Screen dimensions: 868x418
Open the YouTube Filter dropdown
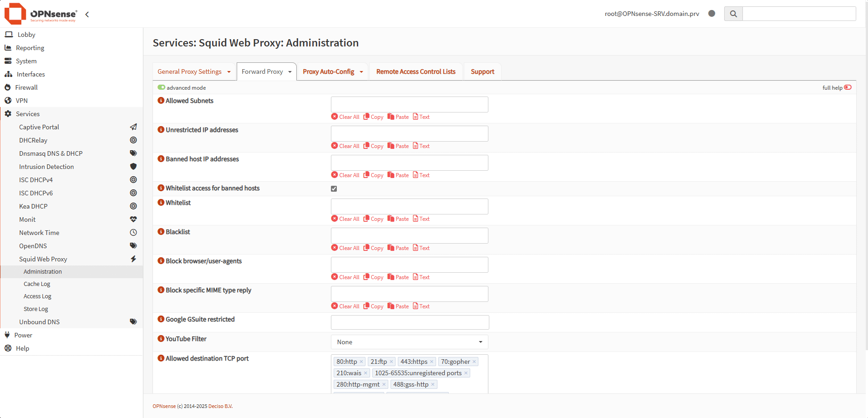tap(410, 342)
